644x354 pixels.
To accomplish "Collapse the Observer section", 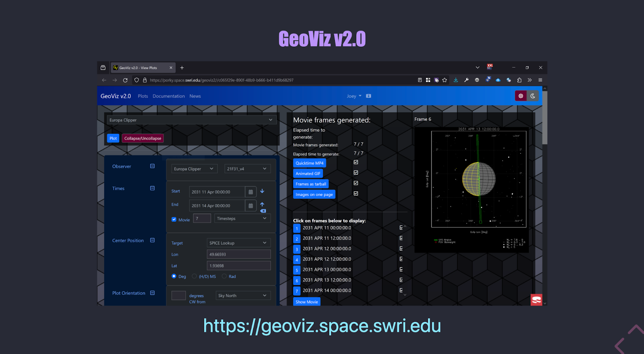I will click(152, 166).
